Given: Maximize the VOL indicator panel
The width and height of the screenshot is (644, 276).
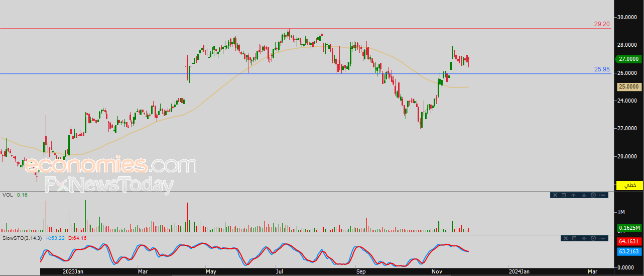Looking at the screenshot, I should pyautogui.click(x=564, y=195).
